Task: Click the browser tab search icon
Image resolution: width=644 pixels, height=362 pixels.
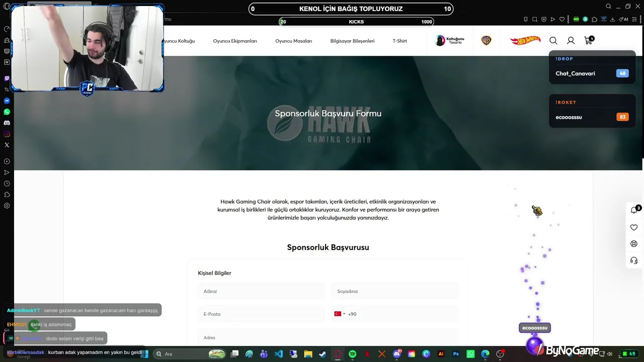Action: click(608, 7)
